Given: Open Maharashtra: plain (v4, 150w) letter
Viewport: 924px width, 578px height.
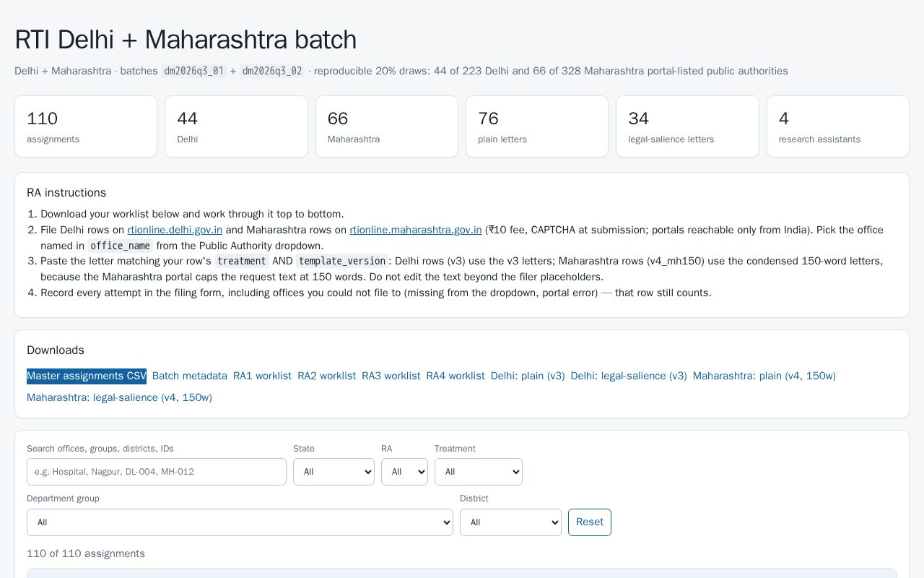Looking at the screenshot, I should (x=764, y=376).
